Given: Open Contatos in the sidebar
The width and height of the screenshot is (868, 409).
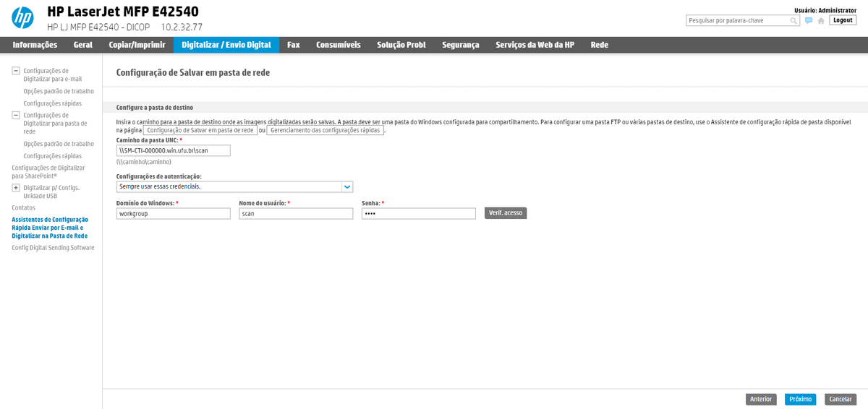Looking at the screenshot, I should (x=23, y=208).
